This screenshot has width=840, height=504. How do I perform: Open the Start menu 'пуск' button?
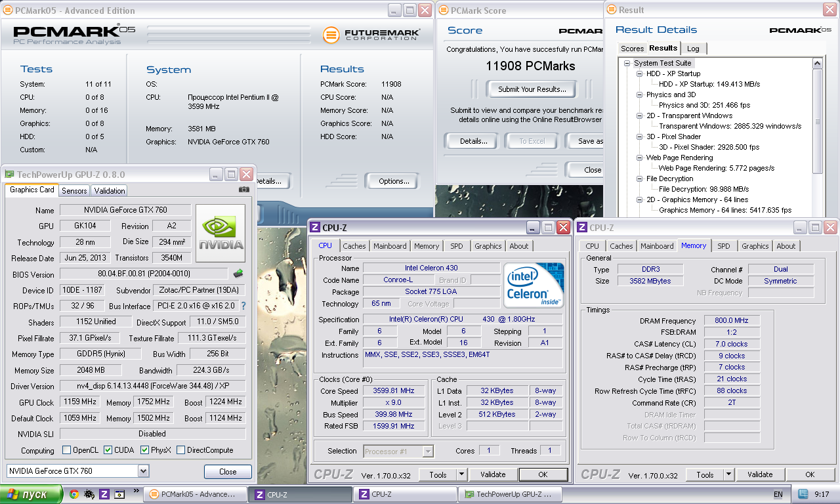(x=31, y=494)
